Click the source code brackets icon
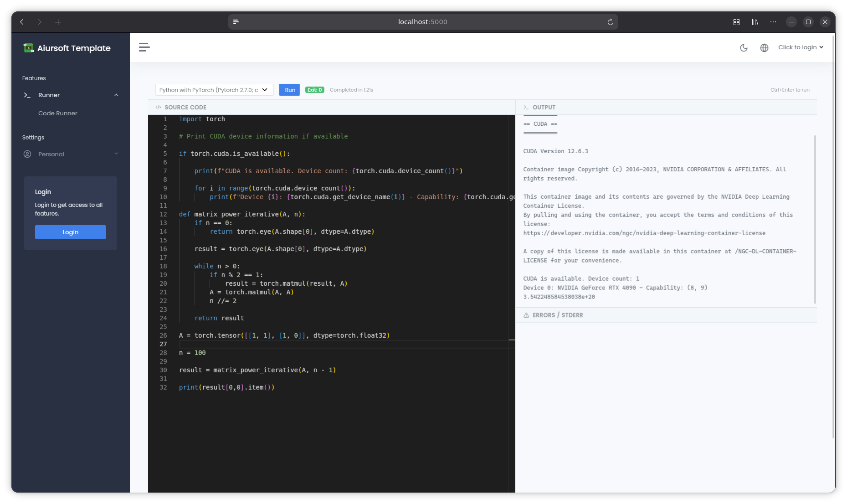 158,107
